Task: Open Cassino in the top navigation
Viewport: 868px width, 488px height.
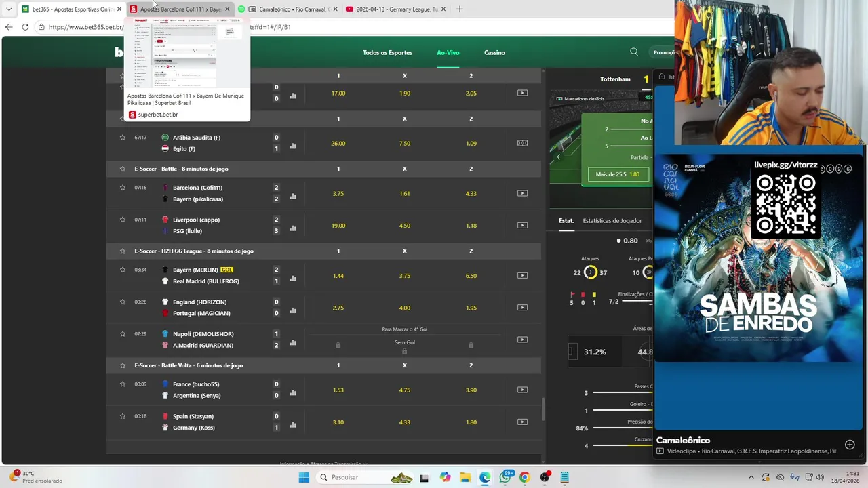Action: click(494, 52)
